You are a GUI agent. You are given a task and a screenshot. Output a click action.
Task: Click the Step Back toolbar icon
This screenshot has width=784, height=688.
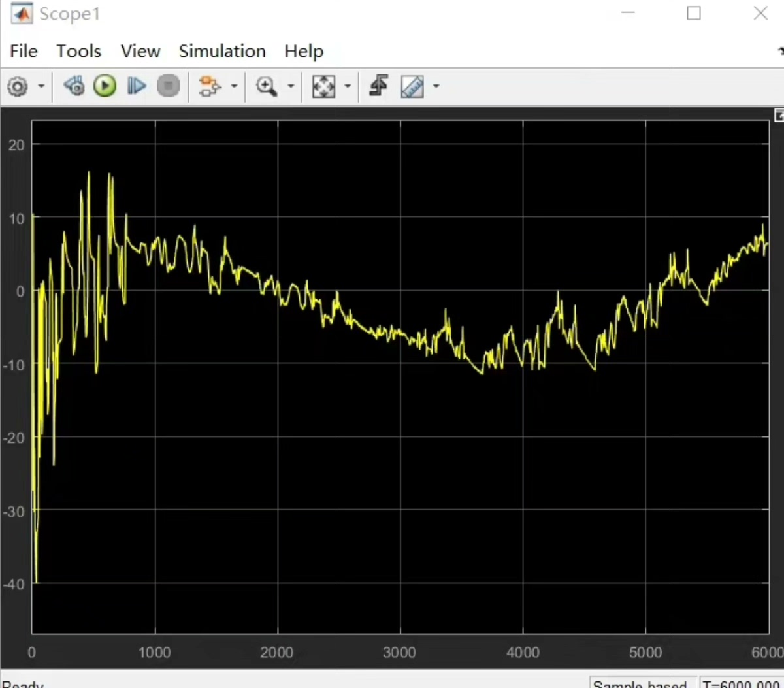coord(74,86)
